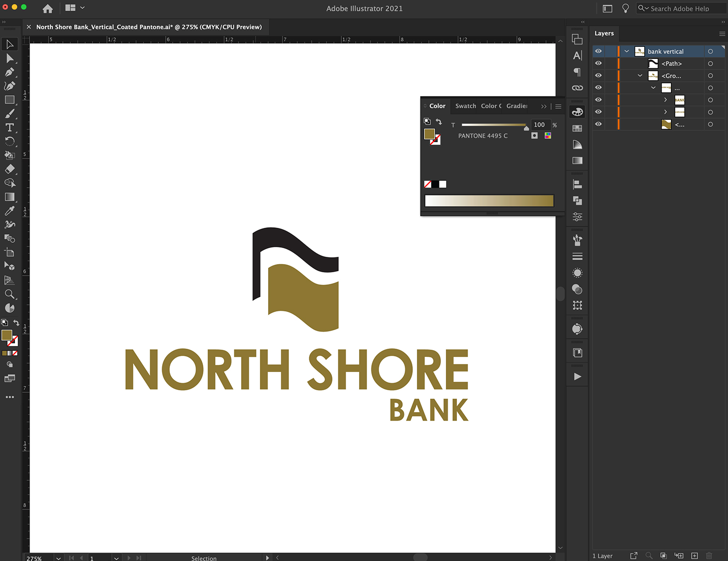Screen dimensions: 728x561
Task: Click Create New Sublayer button
Action: pyautogui.click(x=679, y=556)
